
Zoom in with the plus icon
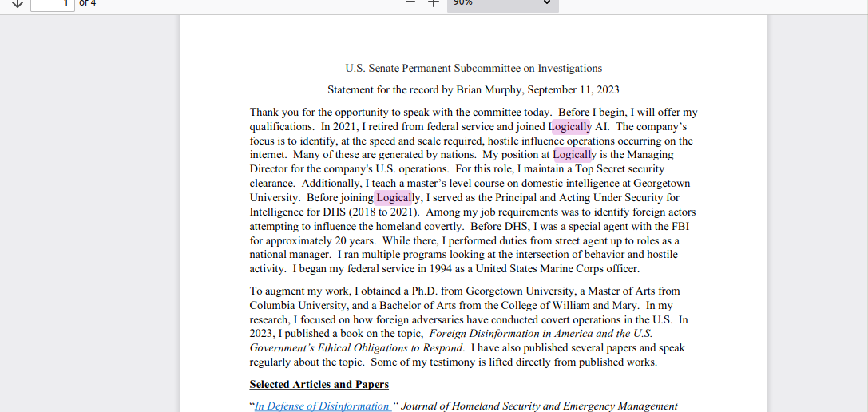click(434, 2)
